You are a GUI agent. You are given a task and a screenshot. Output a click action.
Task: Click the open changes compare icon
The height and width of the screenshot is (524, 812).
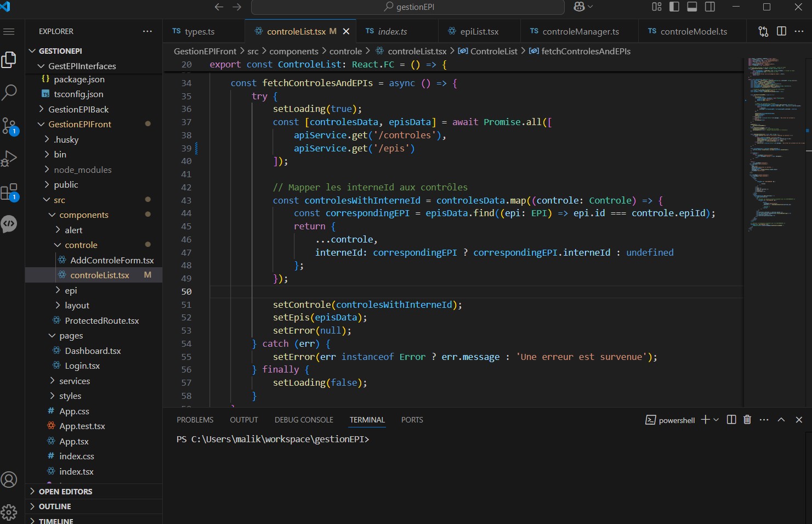763,31
